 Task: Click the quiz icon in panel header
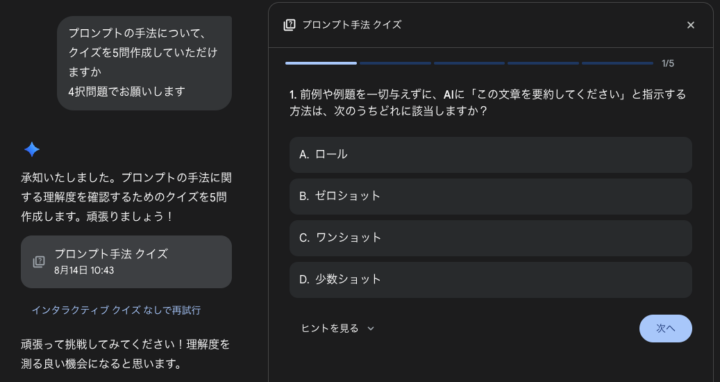(x=289, y=25)
